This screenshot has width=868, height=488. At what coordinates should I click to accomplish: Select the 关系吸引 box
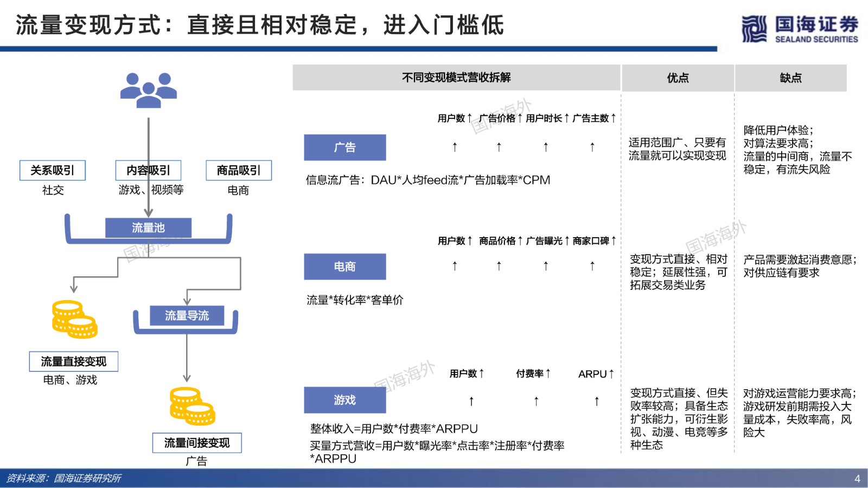tap(53, 170)
